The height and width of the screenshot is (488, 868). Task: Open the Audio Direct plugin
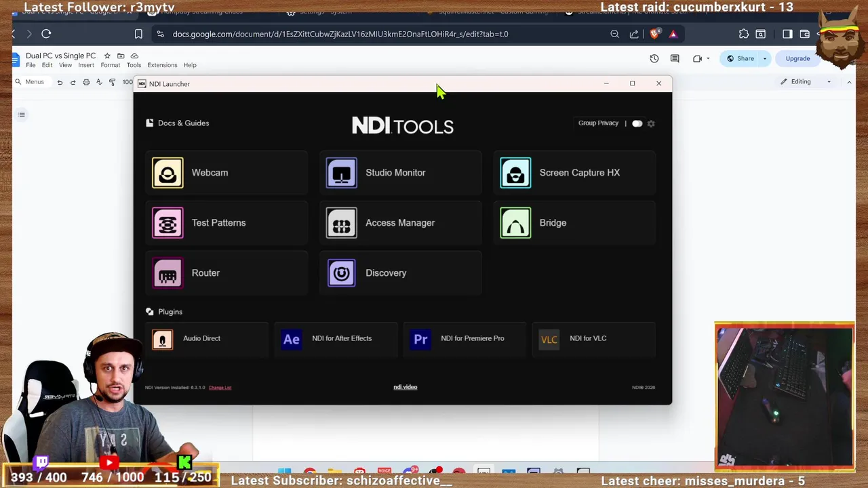tap(207, 339)
